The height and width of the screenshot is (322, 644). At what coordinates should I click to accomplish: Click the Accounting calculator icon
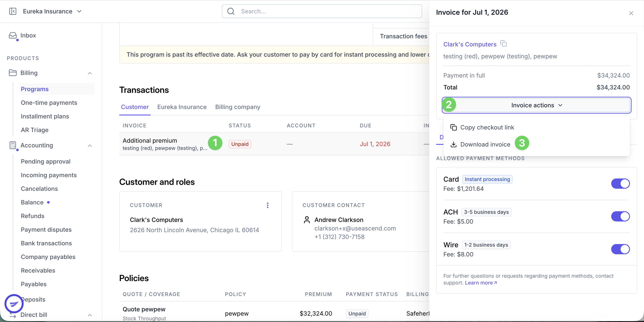click(x=13, y=145)
